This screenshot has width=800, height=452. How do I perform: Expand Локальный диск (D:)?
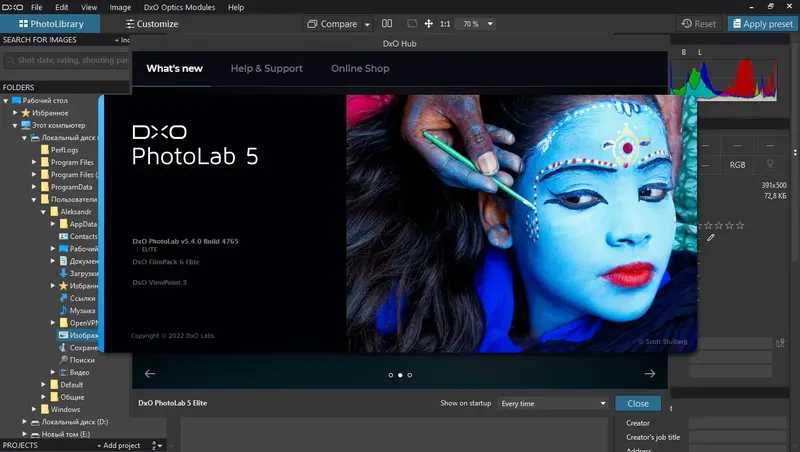point(24,421)
